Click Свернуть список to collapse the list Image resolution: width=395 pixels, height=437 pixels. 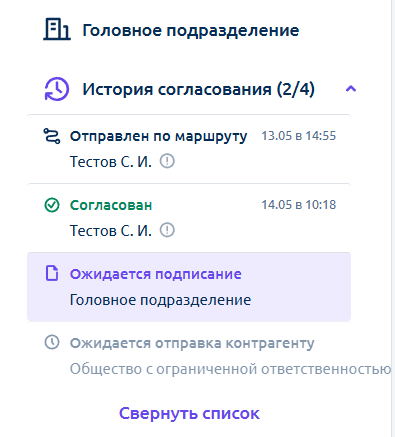(x=189, y=413)
